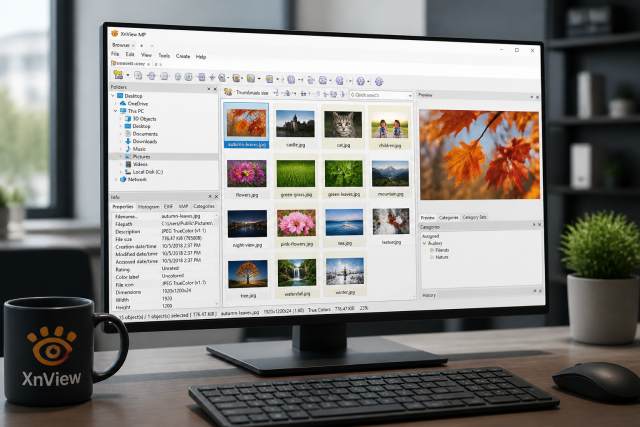The image size is (640, 427).
Task: Collapse the Audios category group
Action: [x=424, y=243]
